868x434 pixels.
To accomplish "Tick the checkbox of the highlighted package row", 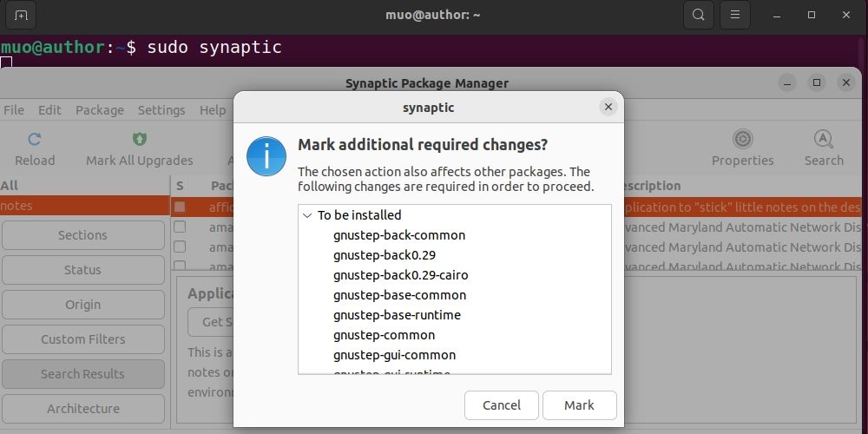I will [x=180, y=207].
